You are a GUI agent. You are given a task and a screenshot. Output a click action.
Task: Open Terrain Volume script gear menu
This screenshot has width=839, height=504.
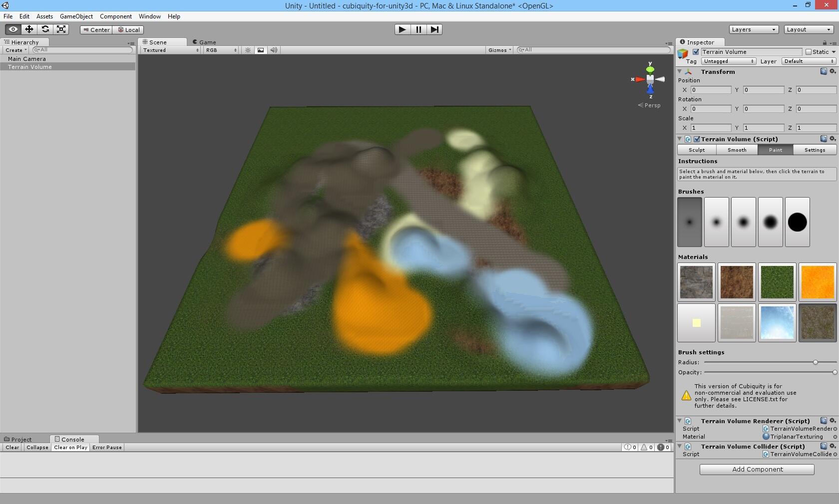click(833, 139)
